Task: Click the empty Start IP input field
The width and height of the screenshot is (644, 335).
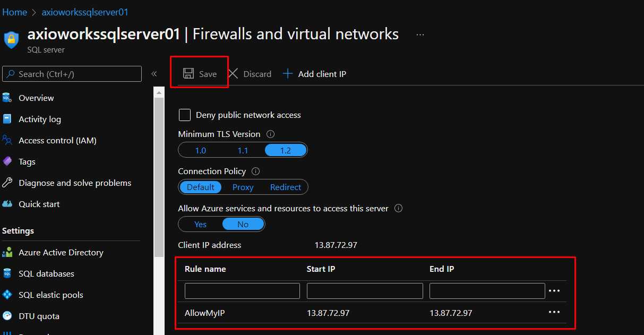Action: point(365,291)
